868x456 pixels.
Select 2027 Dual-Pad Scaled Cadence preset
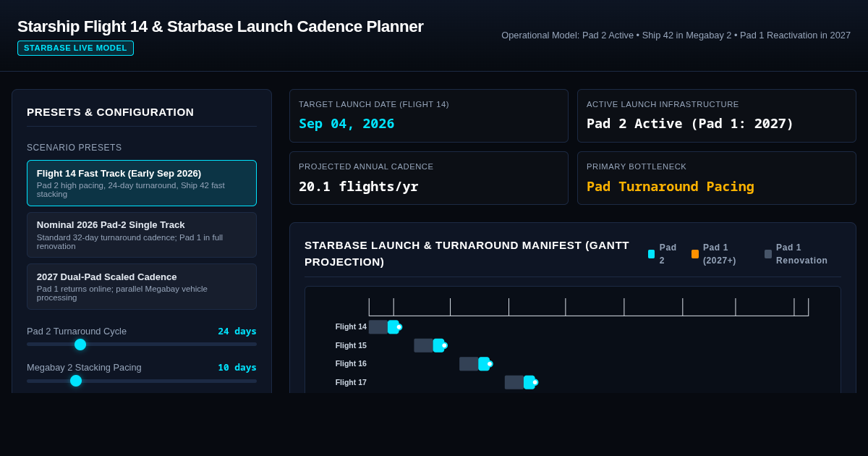[x=142, y=287]
